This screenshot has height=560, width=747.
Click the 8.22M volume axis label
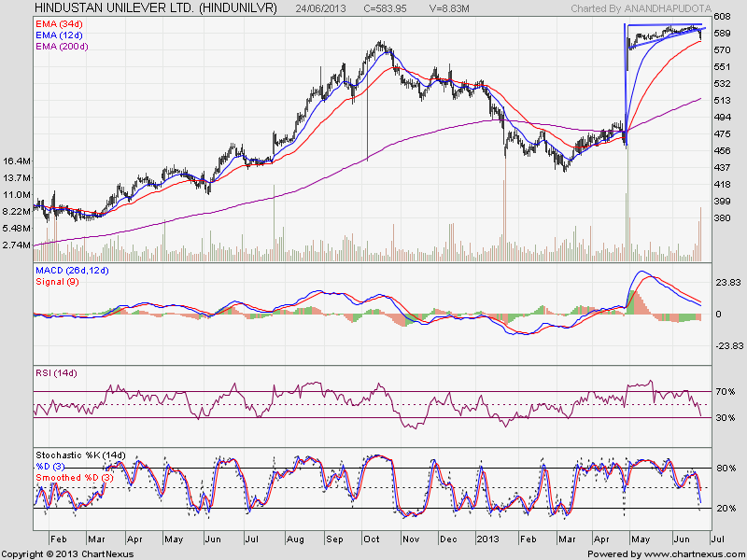(17, 212)
